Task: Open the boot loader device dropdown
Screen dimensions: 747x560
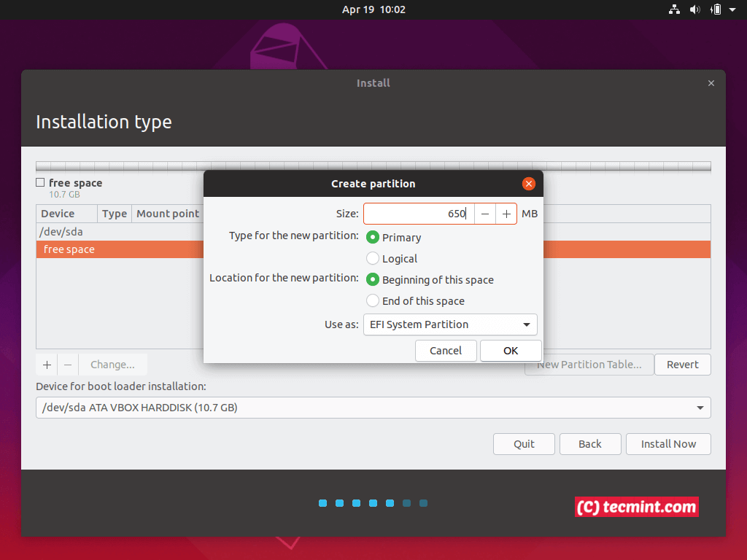Action: click(373, 408)
